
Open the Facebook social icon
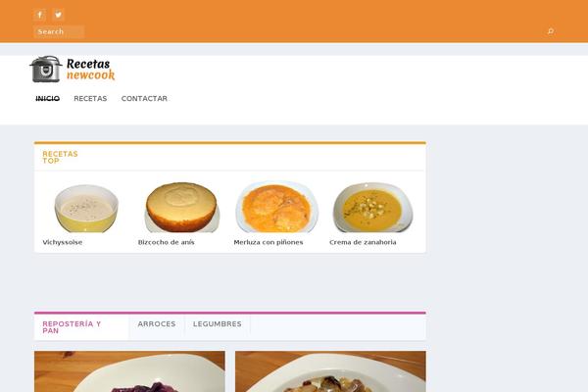(x=40, y=15)
